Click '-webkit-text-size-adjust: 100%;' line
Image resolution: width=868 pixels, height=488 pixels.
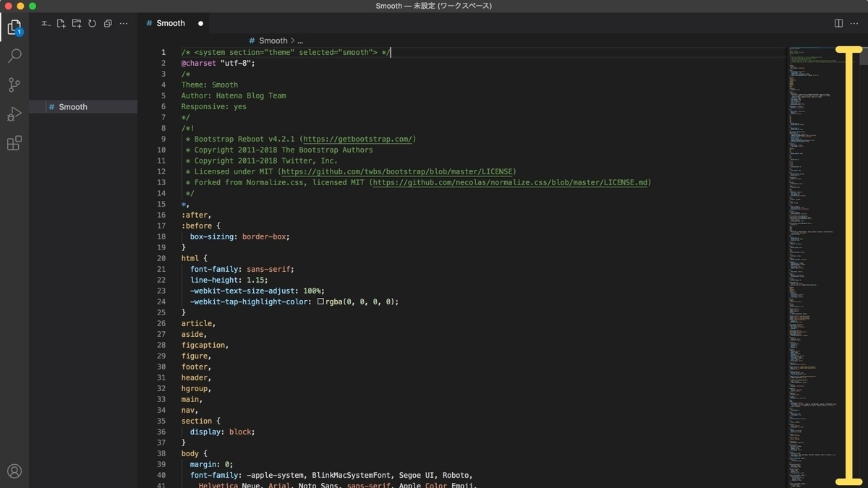[257, 291]
